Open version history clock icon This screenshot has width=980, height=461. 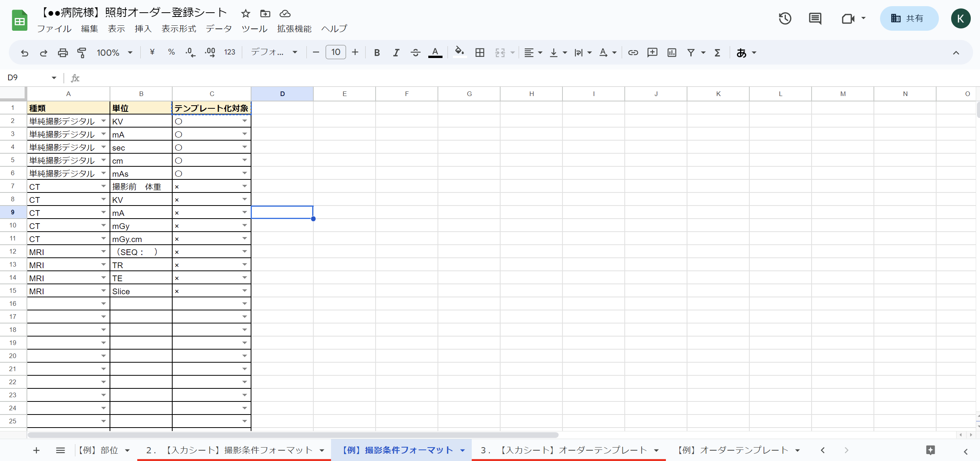[785, 18]
